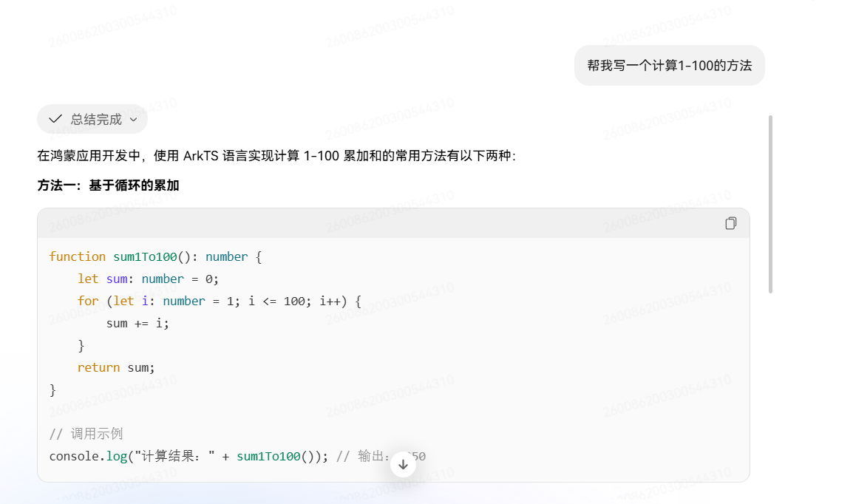The image size is (853, 504).
Task: Click the code block's gray header bar
Action: 370,223
